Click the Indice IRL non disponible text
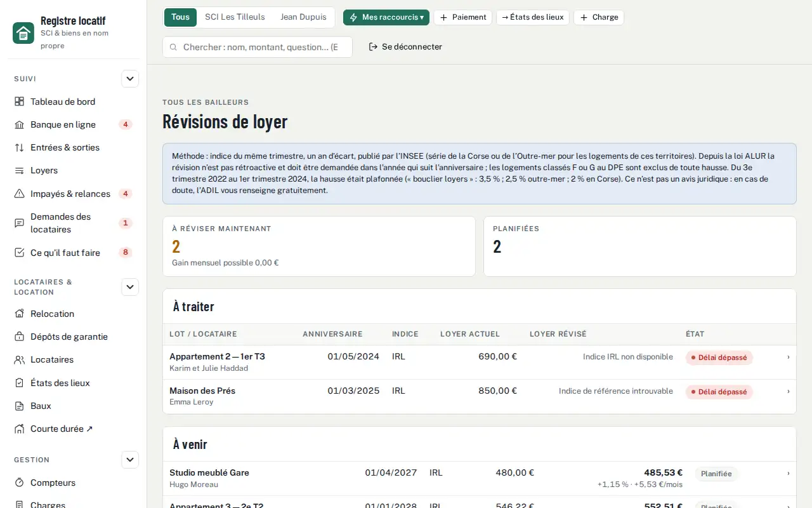Screen dimensions: 812x508 click(x=628, y=357)
